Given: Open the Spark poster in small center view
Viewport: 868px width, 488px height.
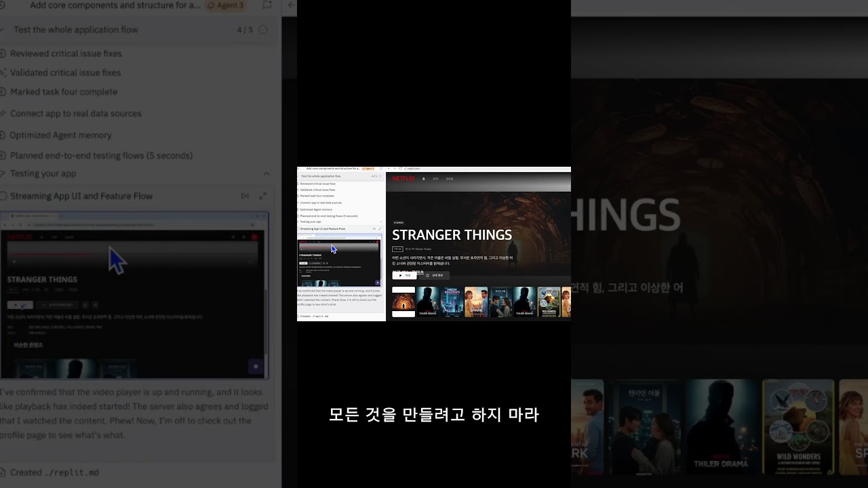Looking at the screenshot, I should pos(476,302).
